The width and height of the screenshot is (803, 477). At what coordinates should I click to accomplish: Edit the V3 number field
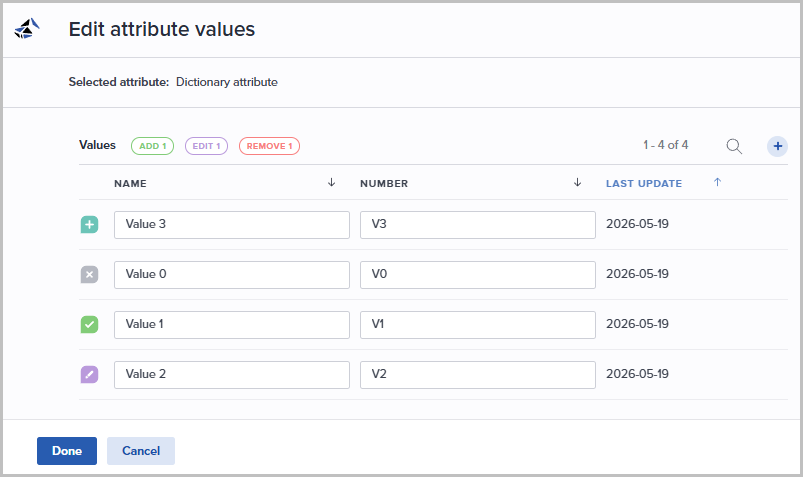coord(478,225)
